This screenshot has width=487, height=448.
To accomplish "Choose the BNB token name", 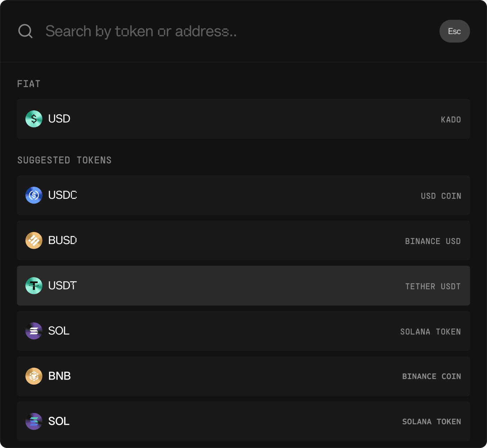I will click(59, 376).
